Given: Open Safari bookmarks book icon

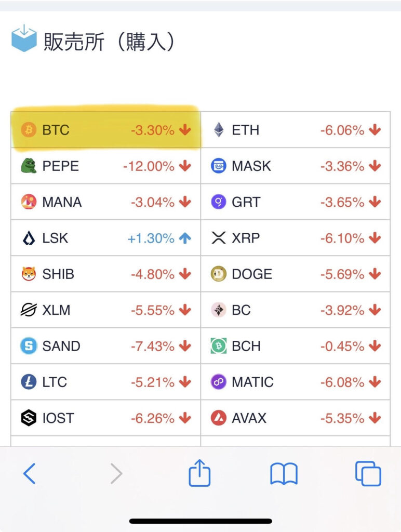Looking at the screenshot, I should coord(284,474).
